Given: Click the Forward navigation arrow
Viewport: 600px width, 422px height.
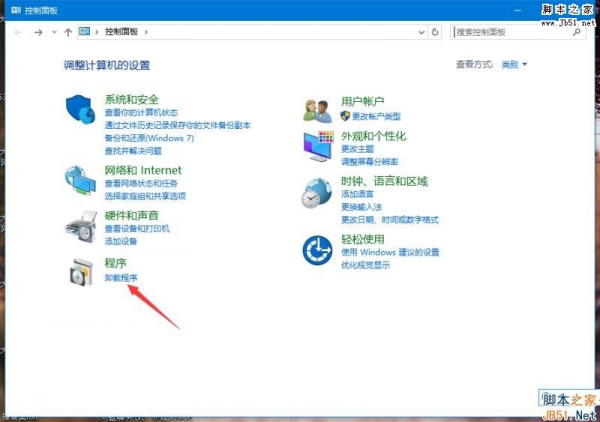Looking at the screenshot, I should (38, 32).
